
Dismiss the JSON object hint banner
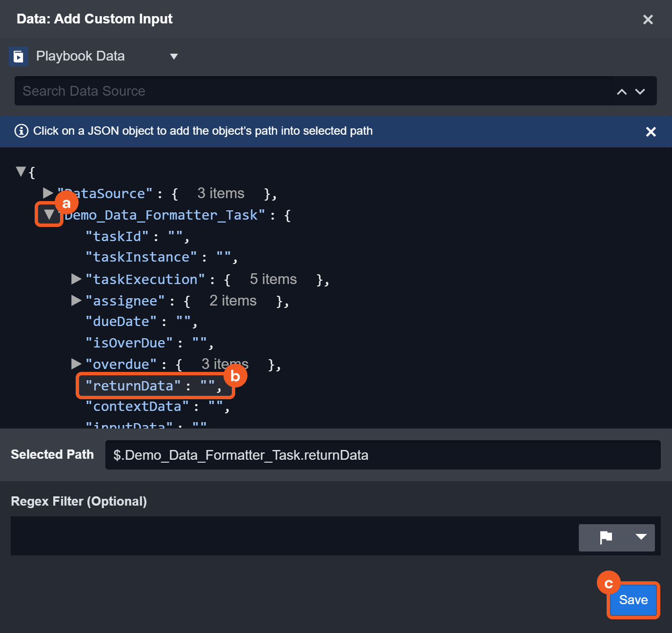[651, 132]
